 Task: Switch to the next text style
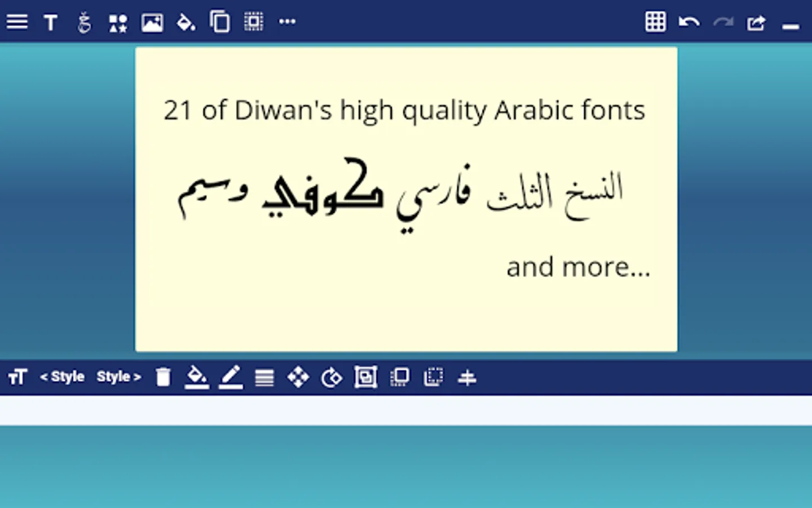click(x=119, y=376)
